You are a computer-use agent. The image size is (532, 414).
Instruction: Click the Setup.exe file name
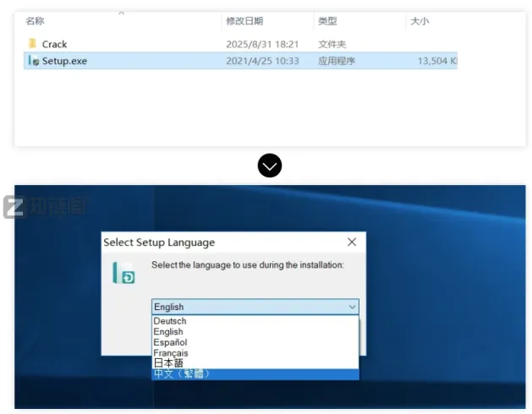[x=64, y=61]
